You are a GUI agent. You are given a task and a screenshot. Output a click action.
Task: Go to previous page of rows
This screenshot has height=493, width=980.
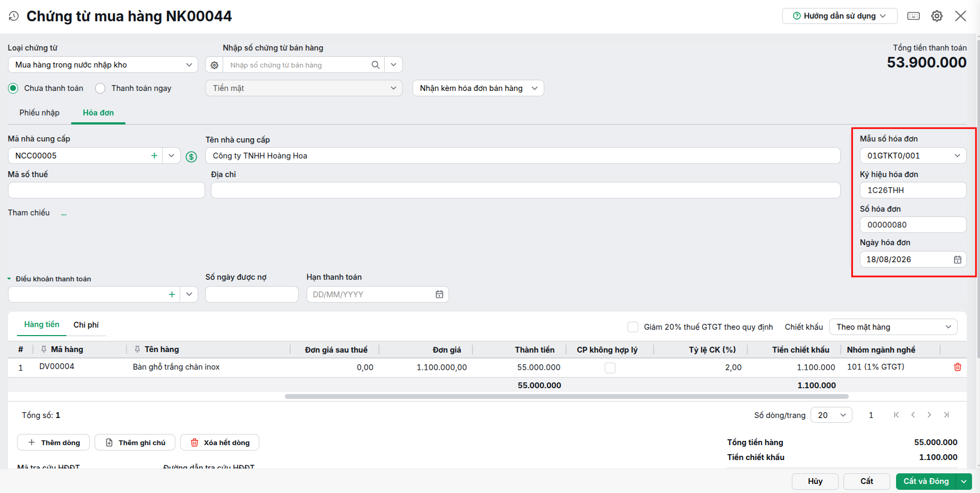point(913,415)
